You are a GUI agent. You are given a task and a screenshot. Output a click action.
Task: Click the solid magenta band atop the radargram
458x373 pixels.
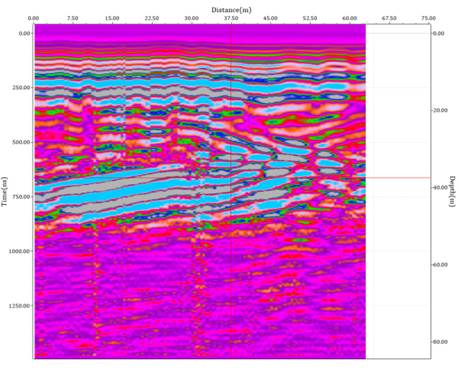[200, 33]
